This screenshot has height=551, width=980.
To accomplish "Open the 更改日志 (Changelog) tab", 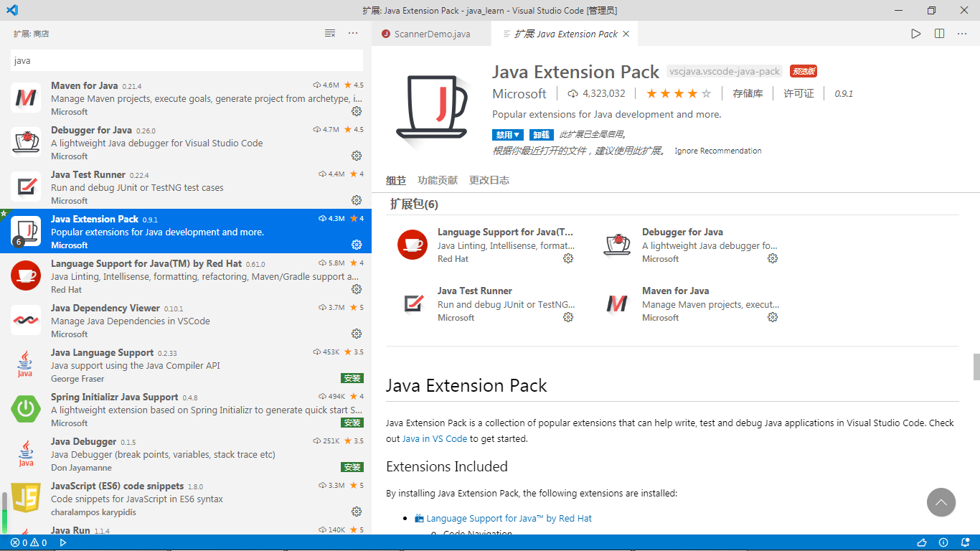I will [489, 180].
